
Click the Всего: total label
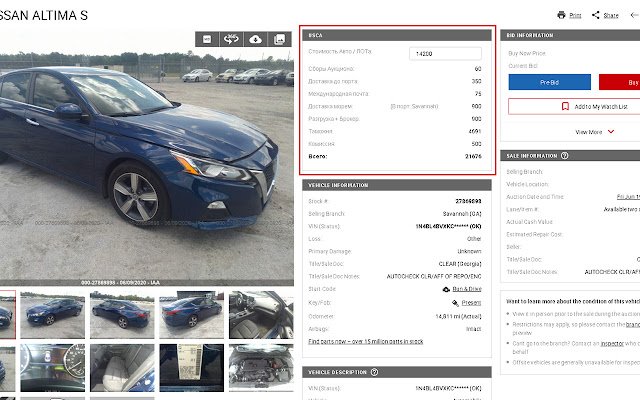pos(318,156)
